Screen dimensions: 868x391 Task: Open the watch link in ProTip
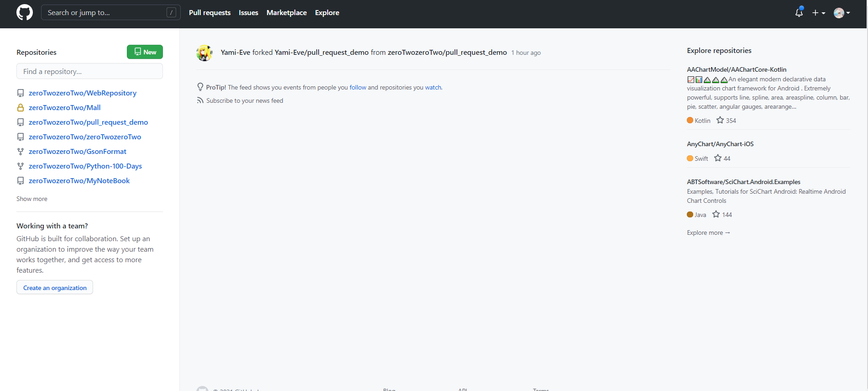click(x=433, y=87)
